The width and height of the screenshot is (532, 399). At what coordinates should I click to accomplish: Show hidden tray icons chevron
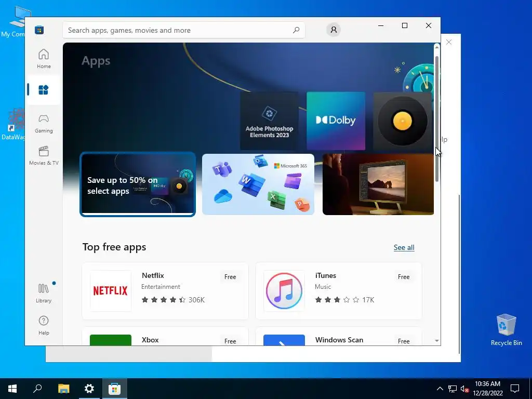(440, 389)
